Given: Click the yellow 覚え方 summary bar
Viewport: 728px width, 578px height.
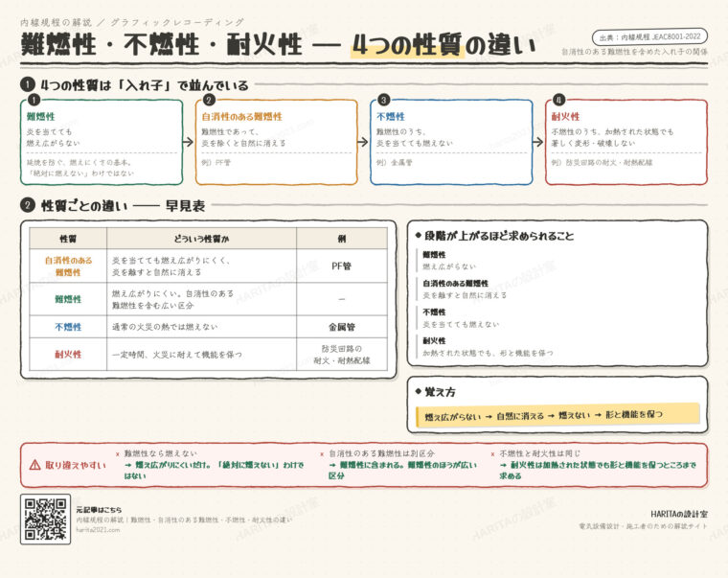Looking at the screenshot, I should pos(557,415).
